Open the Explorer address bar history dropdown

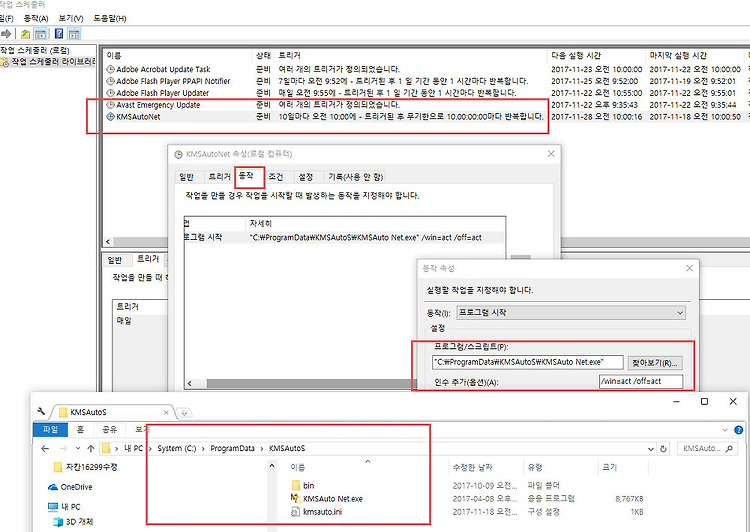(651, 449)
